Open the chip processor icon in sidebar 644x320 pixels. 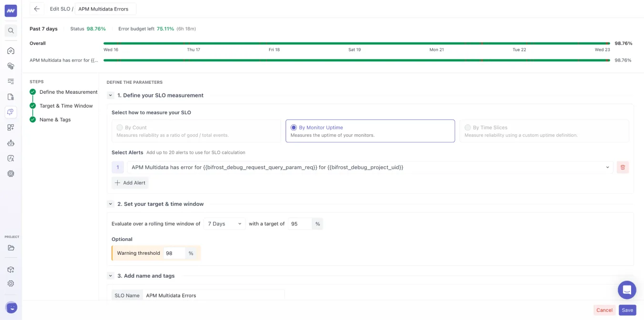[10, 173]
